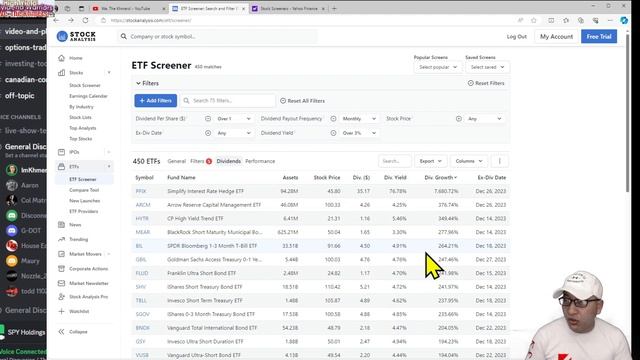Viewport: 640px width, 360px height.
Task: Open Market Movers in sidebar
Action: point(85,254)
